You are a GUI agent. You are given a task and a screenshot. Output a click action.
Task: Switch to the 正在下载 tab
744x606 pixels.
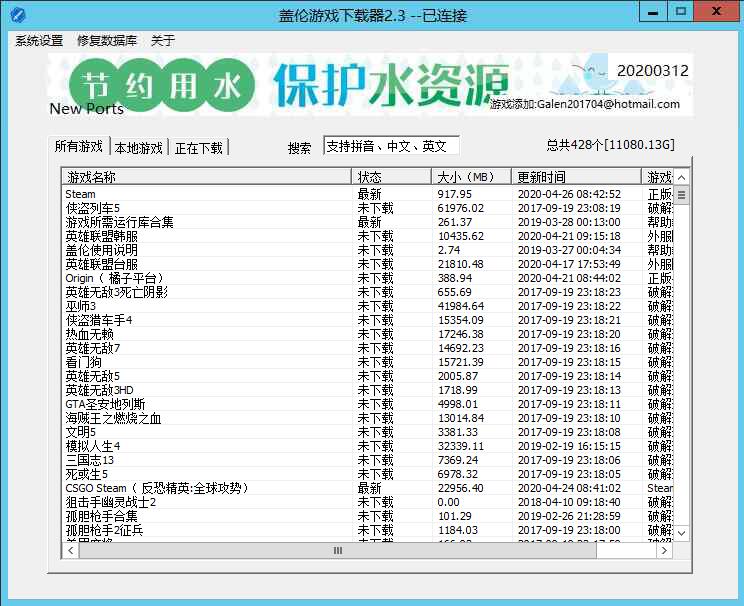[198, 148]
